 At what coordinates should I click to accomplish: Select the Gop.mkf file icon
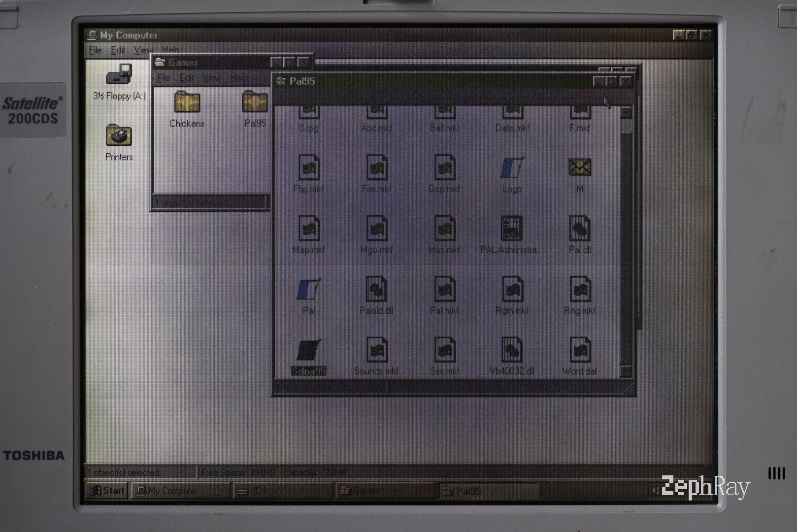[x=444, y=167]
